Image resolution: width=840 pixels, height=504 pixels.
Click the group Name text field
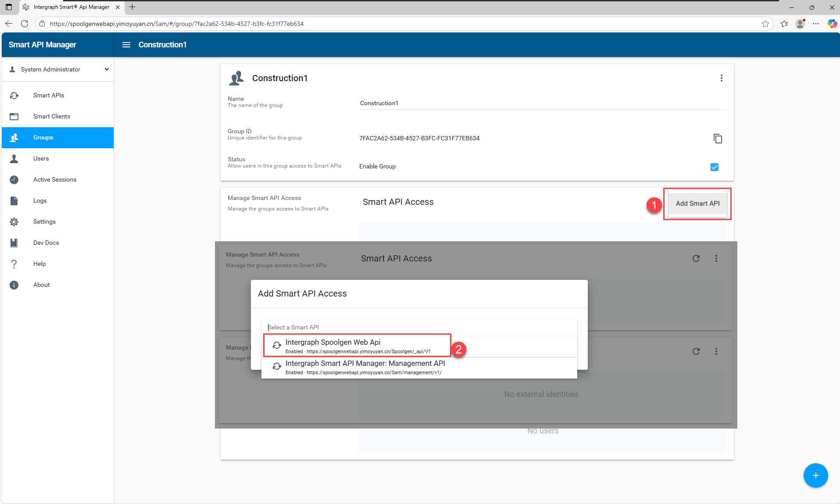(x=542, y=104)
